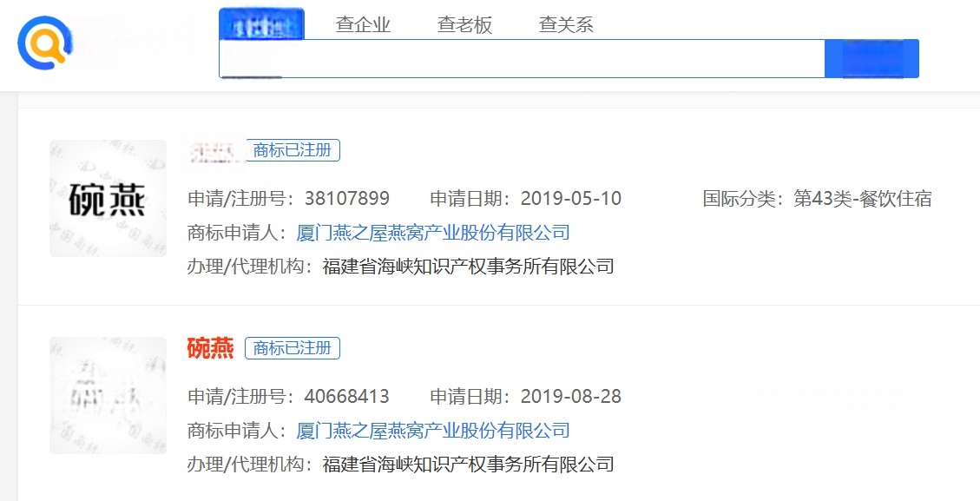This screenshot has width=980, height=501.
Task: Select application date 2019-05-10
Action: 571,199
